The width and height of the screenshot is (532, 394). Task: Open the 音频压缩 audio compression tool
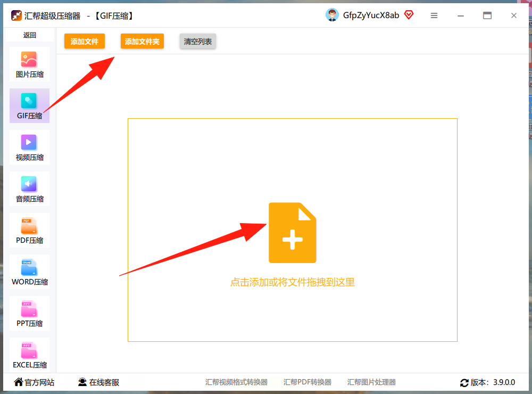click(x=29, y=189)
